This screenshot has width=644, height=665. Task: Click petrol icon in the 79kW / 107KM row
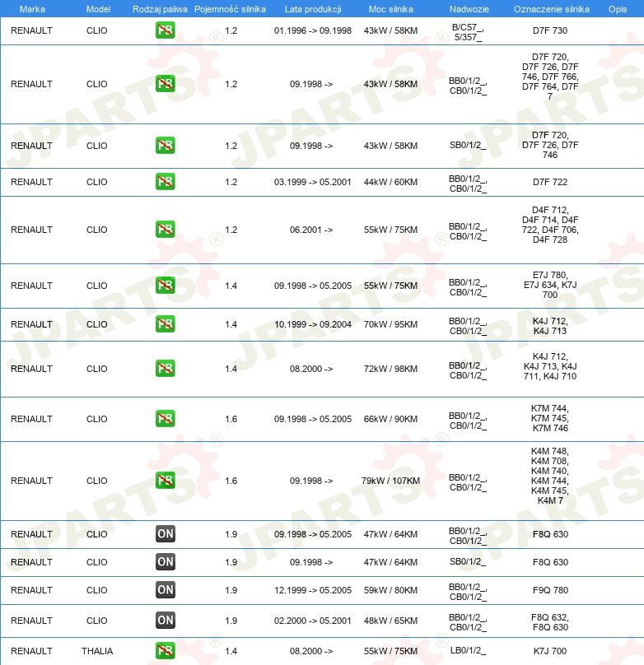tap(165, 480)
